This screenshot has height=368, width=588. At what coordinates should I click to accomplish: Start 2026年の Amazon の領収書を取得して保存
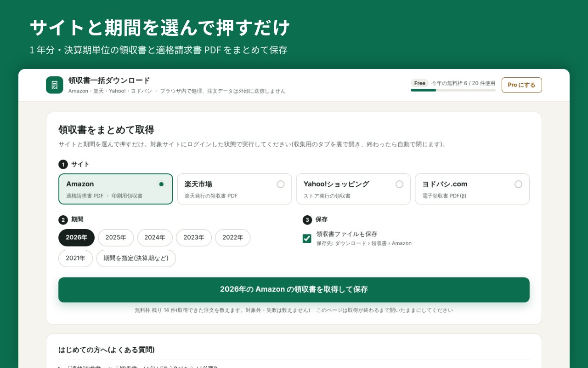pyautogui.click(x=294, y=290)
